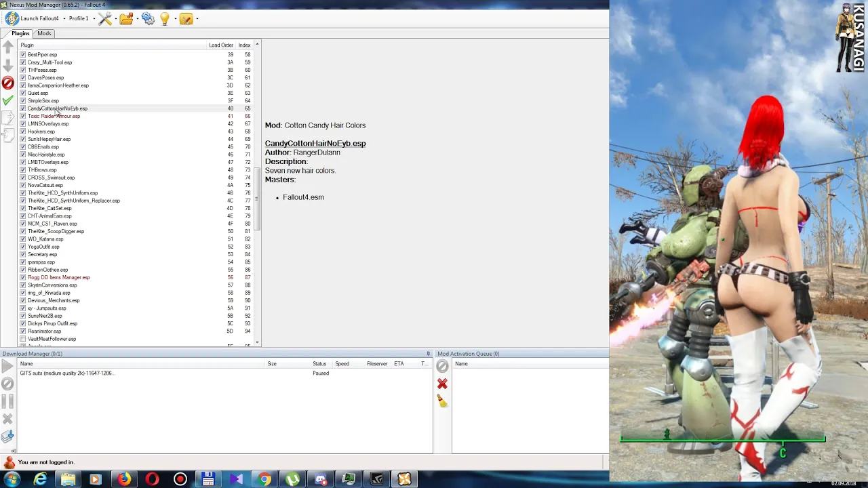Sort by Load Order column header
The image size is (868, 488).
[221, 45]
